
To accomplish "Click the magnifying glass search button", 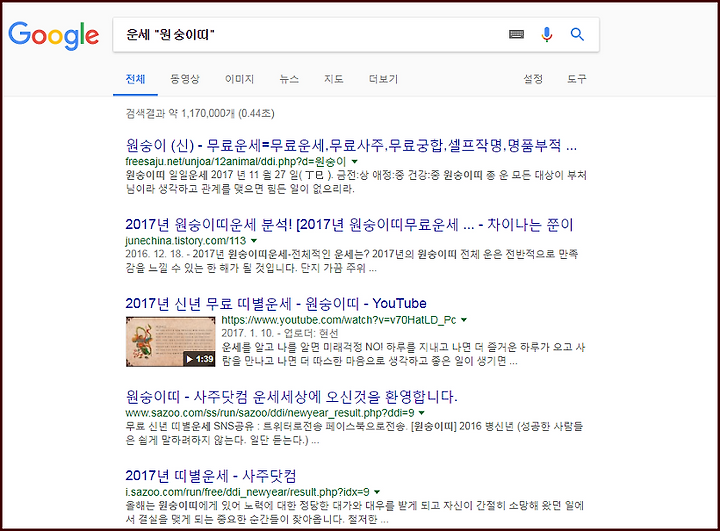I will pyautogui.click(x=577, y=34).
